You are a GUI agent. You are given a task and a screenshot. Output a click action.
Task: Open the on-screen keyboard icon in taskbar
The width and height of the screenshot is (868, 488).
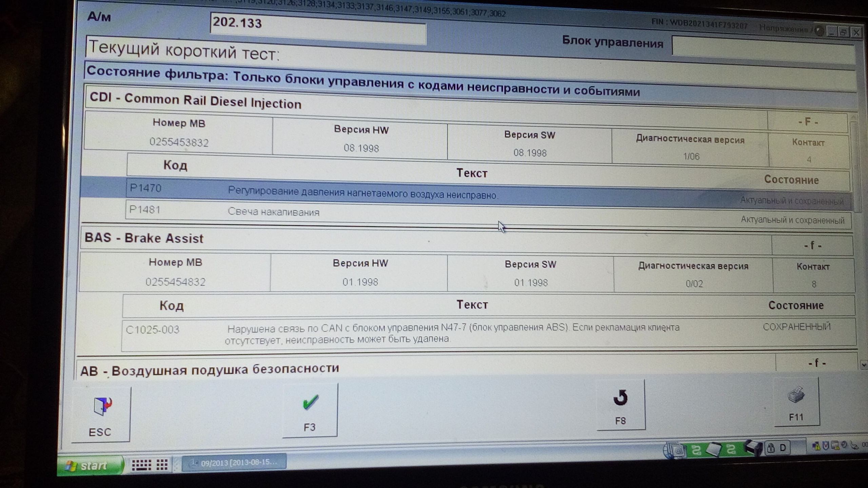pyautogui.click(x=141, y=465)
